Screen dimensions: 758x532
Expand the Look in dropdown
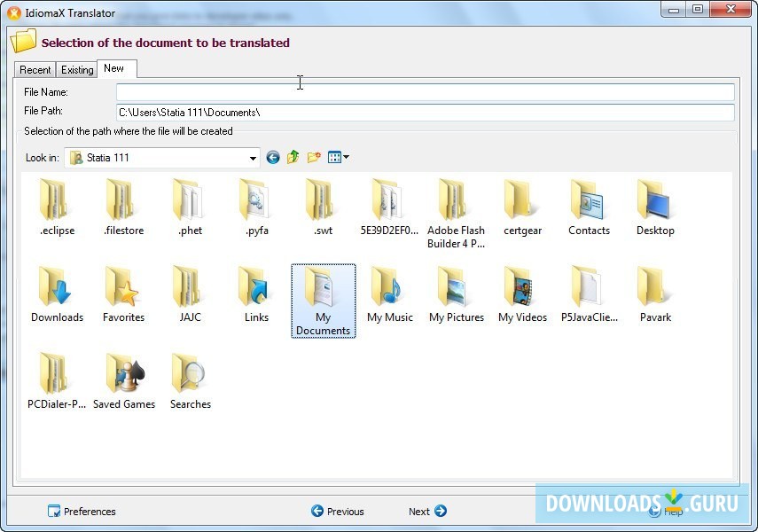(x=253, y=158)
